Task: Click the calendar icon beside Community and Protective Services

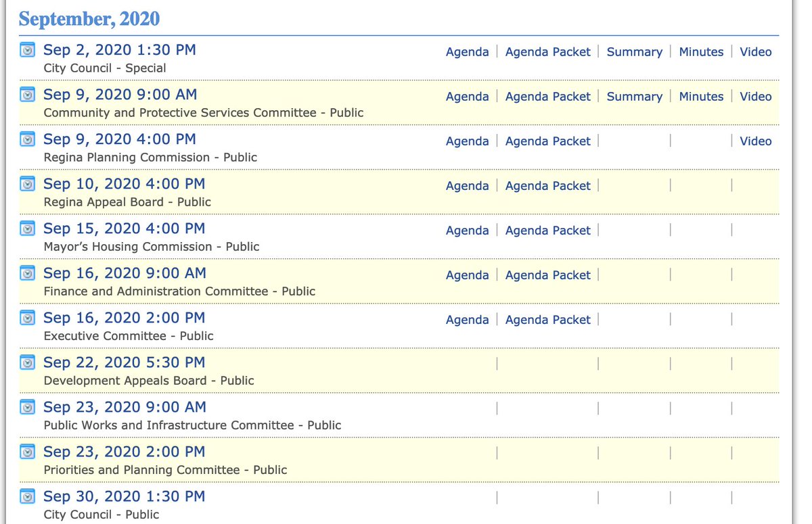Action: [27, 94]
